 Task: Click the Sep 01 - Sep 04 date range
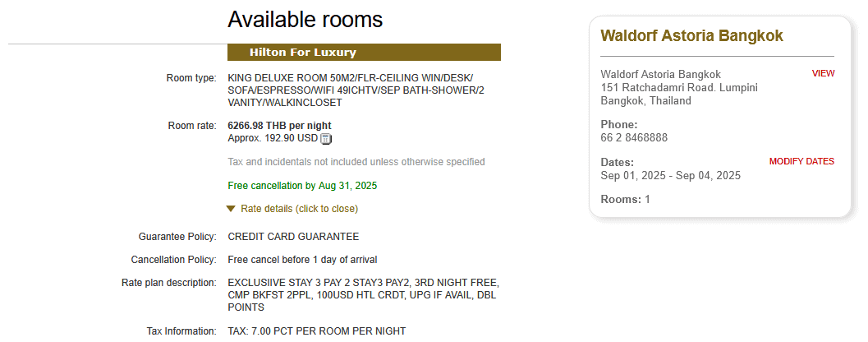click(670, 175)
